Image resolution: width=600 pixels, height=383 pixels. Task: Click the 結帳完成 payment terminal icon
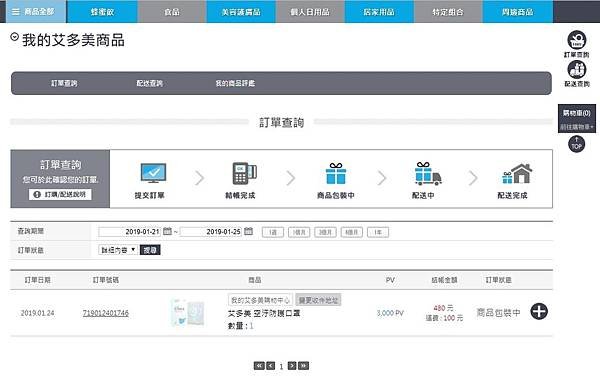coord(244,173)
